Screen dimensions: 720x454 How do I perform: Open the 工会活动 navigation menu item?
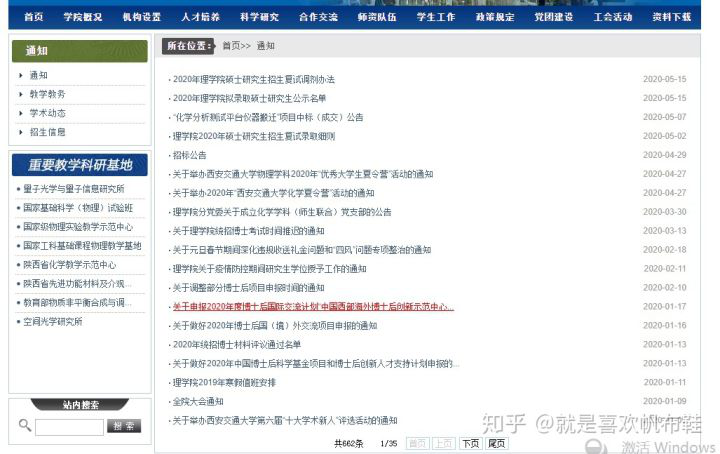pyautogui.click(x=613, y=17)
